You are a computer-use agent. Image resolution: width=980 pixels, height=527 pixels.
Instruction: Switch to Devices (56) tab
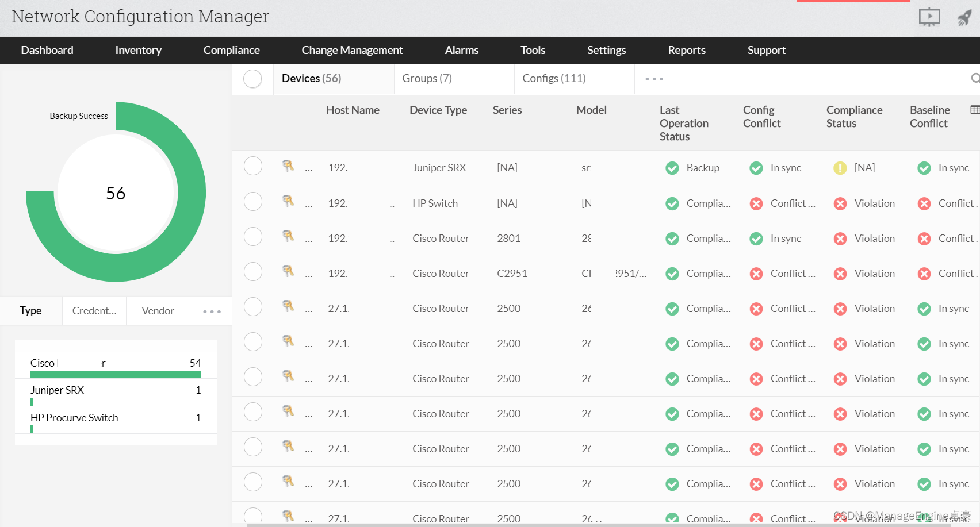(x=334, y=79)
